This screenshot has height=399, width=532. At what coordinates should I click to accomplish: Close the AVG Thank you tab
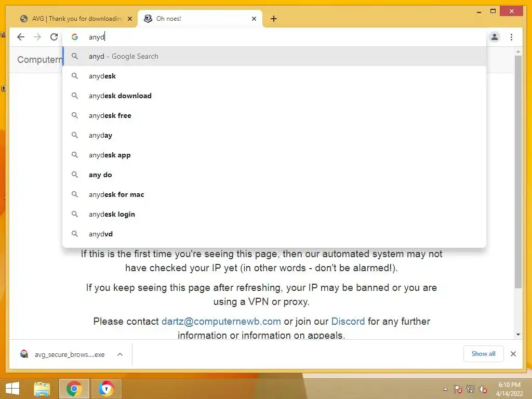tap(129, 19)
